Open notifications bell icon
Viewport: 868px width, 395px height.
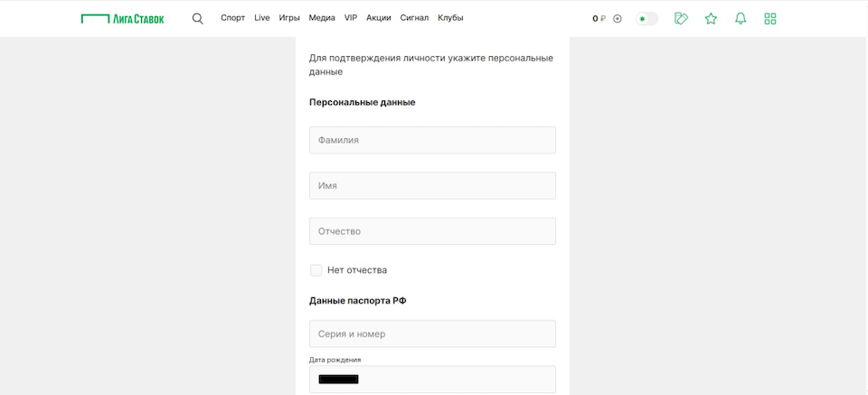click(741, 18)
